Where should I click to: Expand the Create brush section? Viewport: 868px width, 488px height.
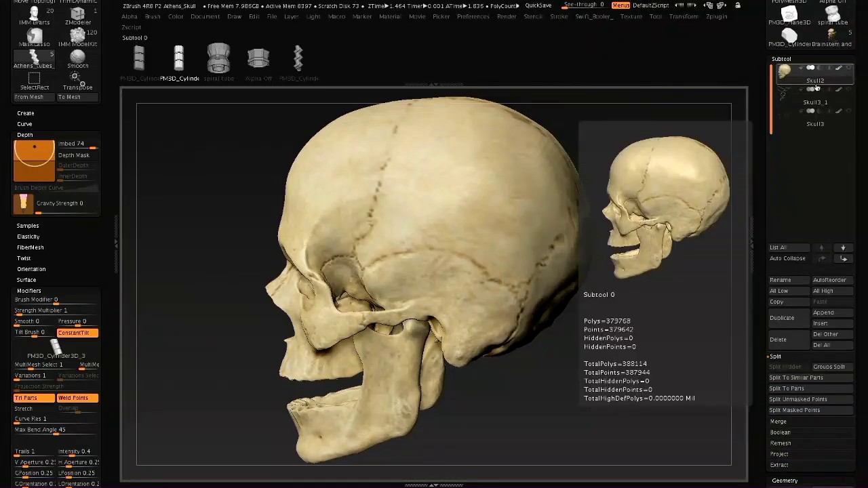point(26,113)
